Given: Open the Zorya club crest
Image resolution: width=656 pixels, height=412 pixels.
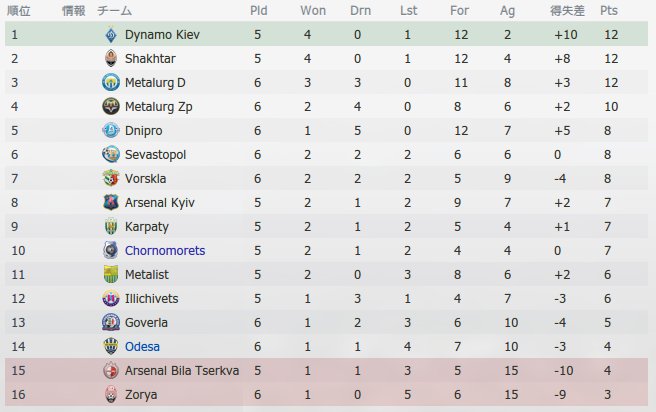Looking at the screenshot, I should (x=111, y=394).
